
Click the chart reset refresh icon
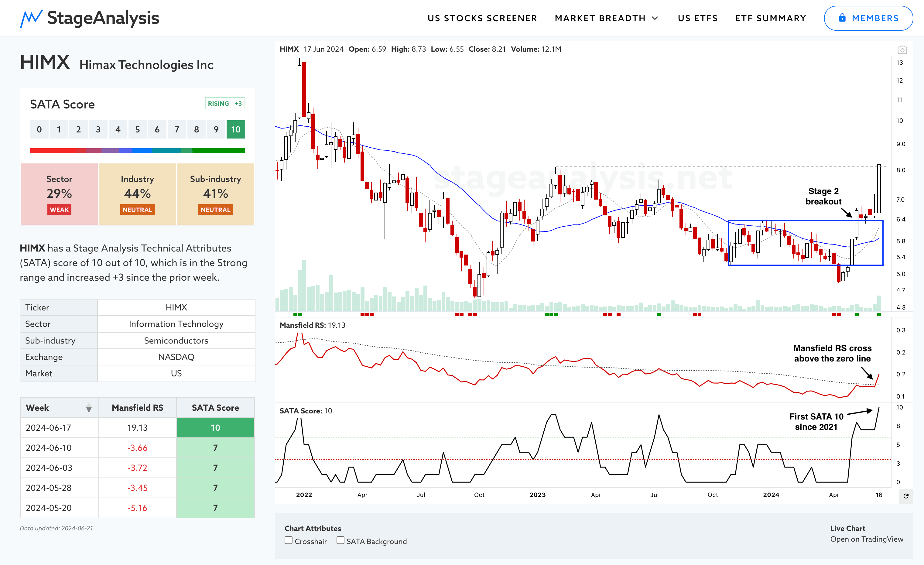906,496
